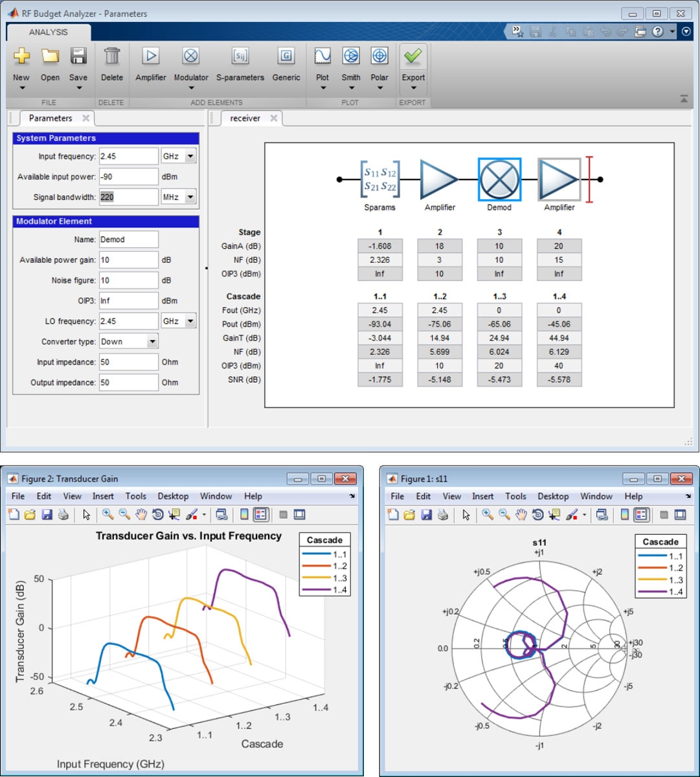Open the Insert menu in Transducer Gain figure
The width and height of the screenshot is (700, 777).
tap(103, 496)
